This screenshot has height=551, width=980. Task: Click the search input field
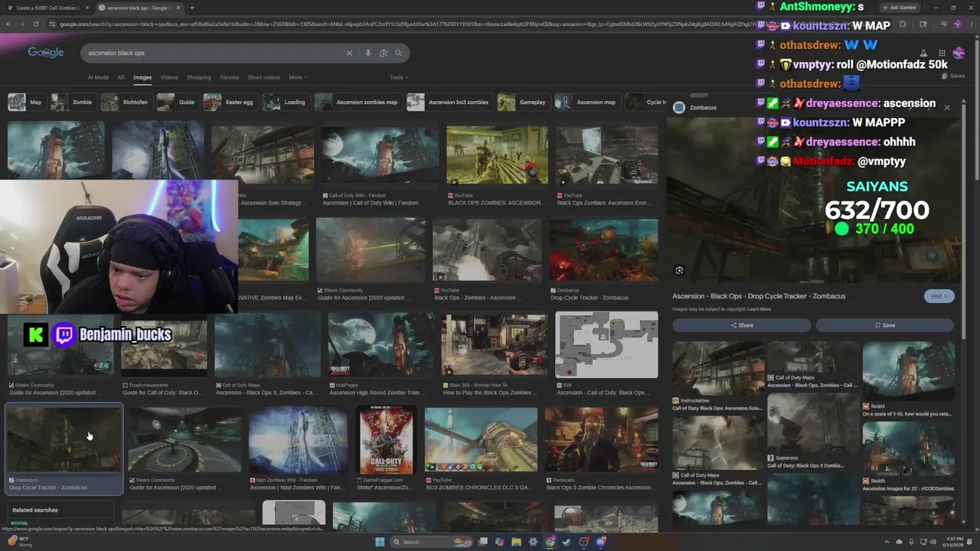[x=214, y=53]
